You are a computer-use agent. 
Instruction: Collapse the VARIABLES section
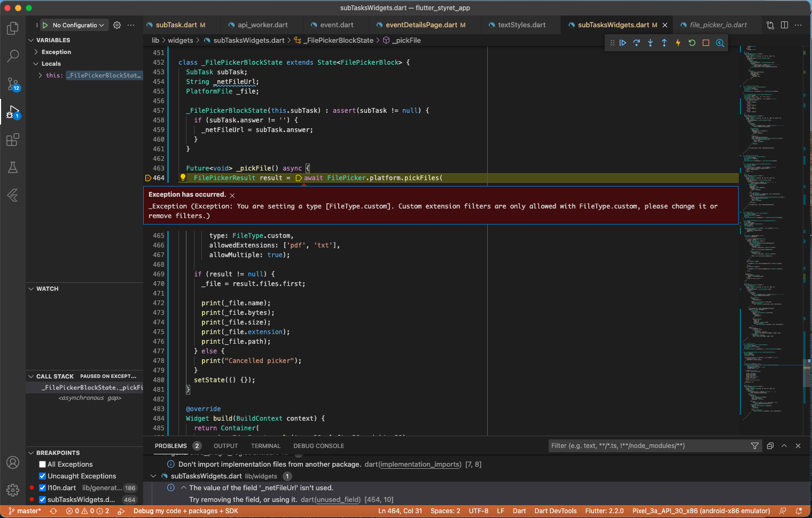(31, 40)
